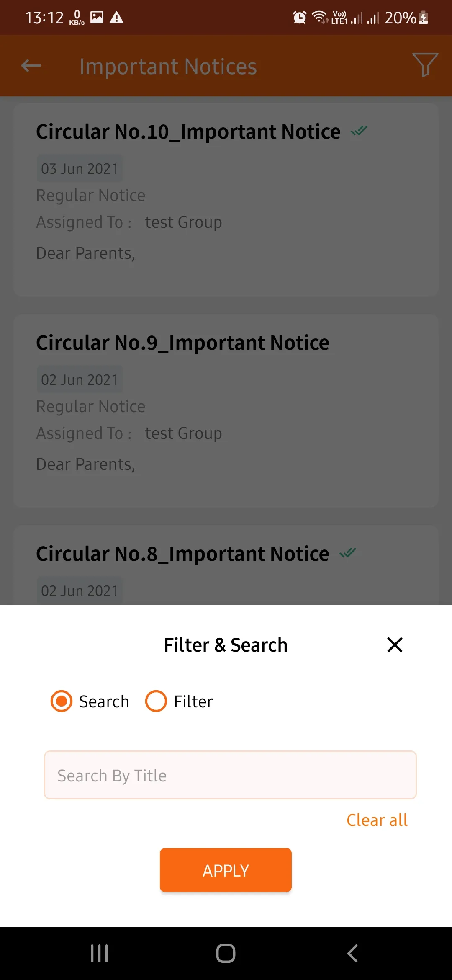Tap read checkmark on Circular No.10

(x=359, y=131)
